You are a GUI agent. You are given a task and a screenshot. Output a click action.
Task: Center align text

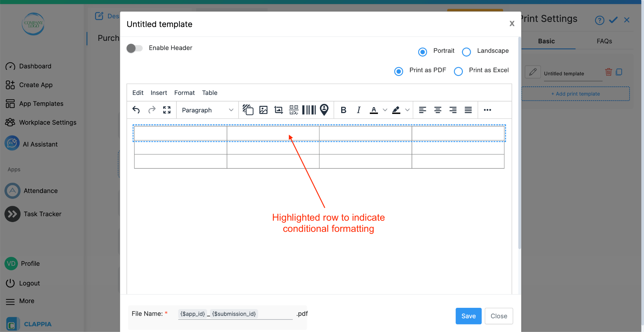(438, 110)
